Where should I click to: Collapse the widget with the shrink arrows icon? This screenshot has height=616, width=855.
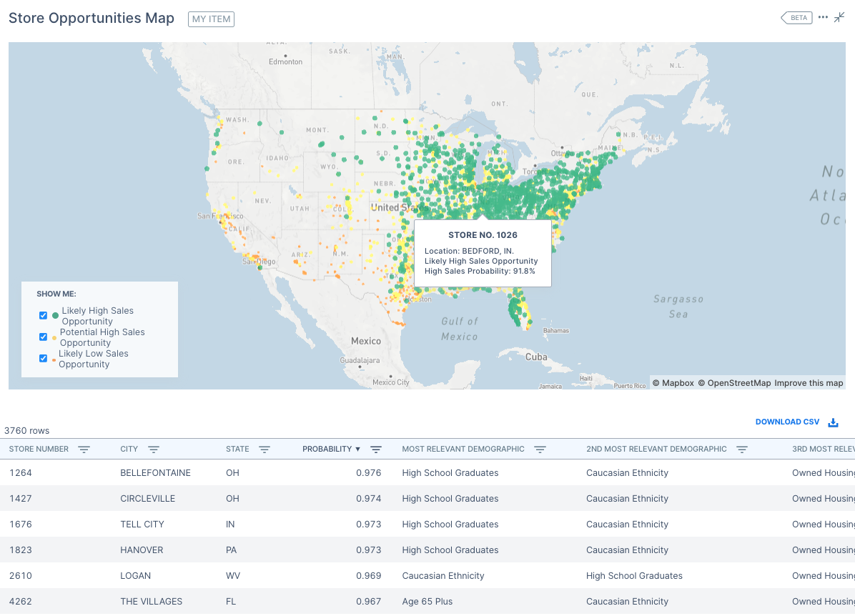(x=839, y=16)
